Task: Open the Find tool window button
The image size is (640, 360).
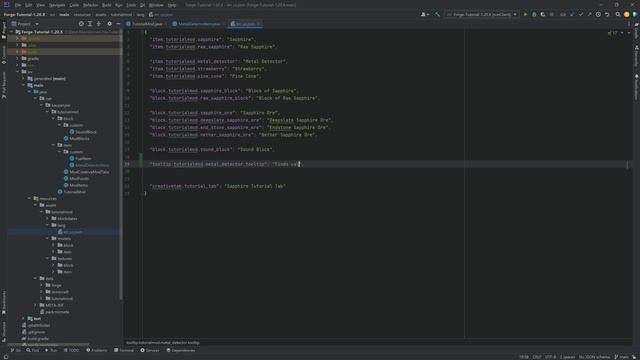Action: [x=33, y=350]
